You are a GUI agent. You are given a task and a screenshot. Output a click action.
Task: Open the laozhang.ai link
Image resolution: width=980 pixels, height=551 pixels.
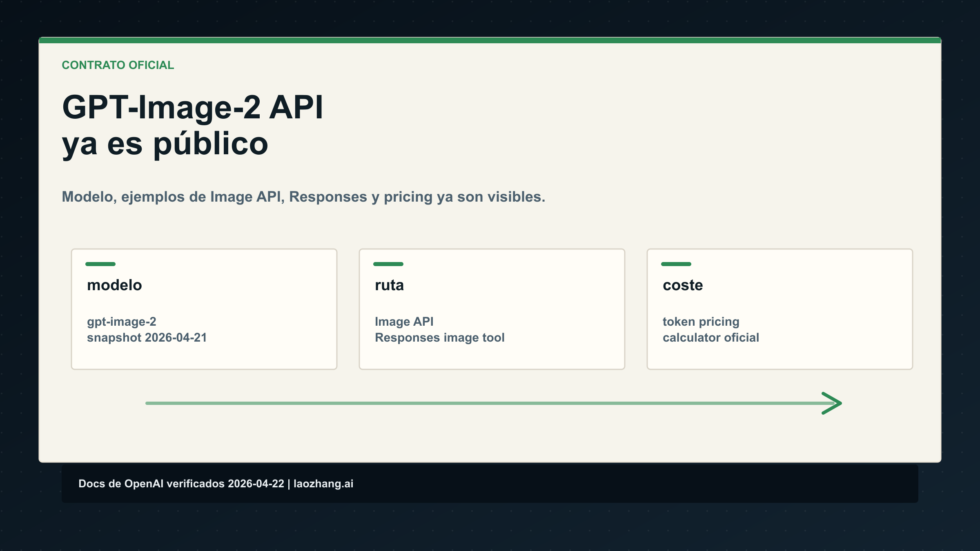pos(323,484)
